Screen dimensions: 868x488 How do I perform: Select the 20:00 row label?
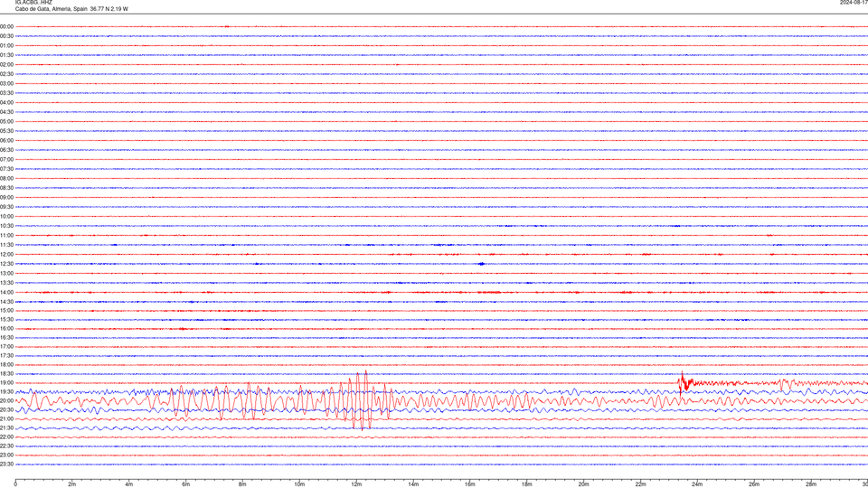pos(6,400)
